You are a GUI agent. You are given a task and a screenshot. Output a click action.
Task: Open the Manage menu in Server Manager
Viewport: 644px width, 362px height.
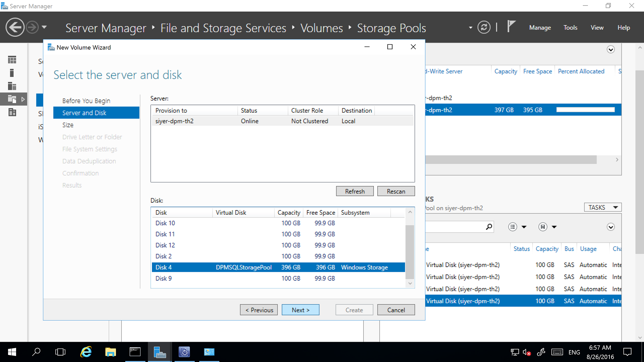click(x=541, y=27)
